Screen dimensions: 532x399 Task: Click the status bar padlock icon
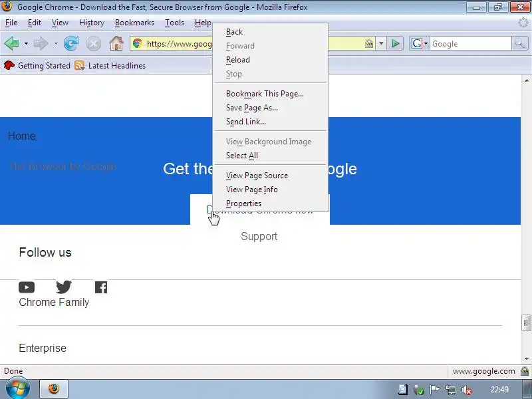[525, 371]
